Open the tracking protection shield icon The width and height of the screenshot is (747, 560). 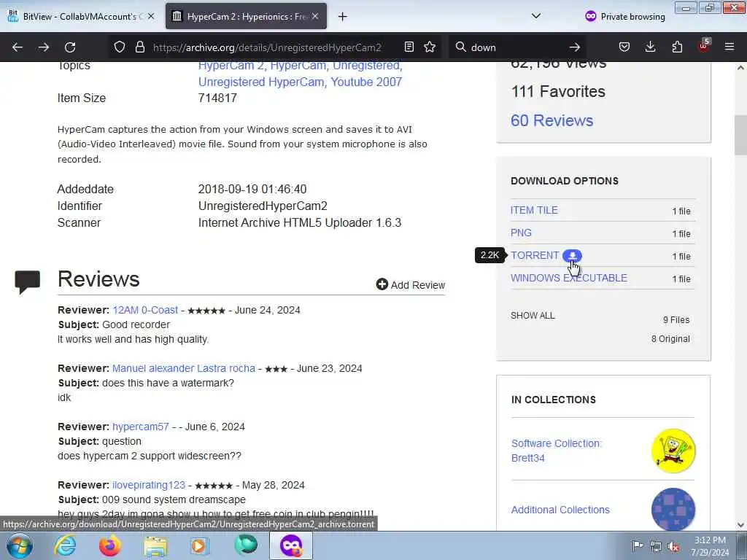tap(120, 47)
